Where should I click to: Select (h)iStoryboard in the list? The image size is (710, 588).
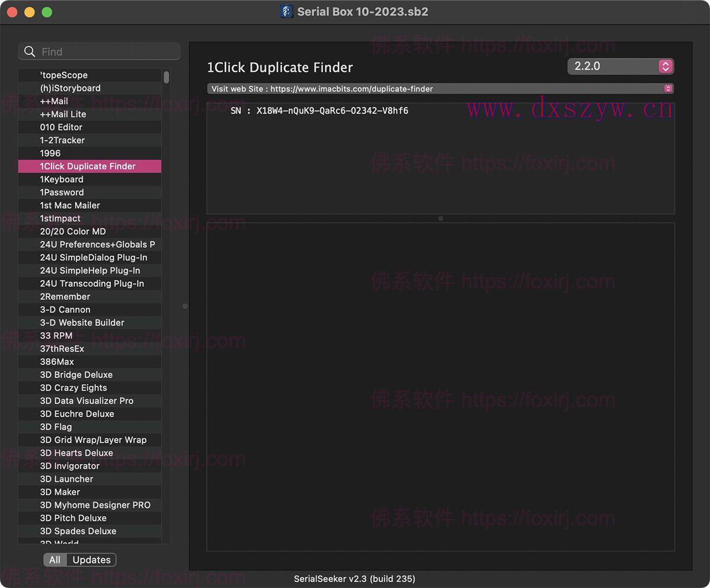coord(89,88)
